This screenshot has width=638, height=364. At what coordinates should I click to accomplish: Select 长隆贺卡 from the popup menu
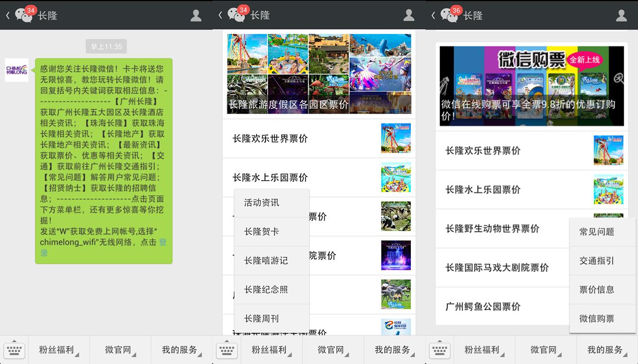click(x=272, y=231)
